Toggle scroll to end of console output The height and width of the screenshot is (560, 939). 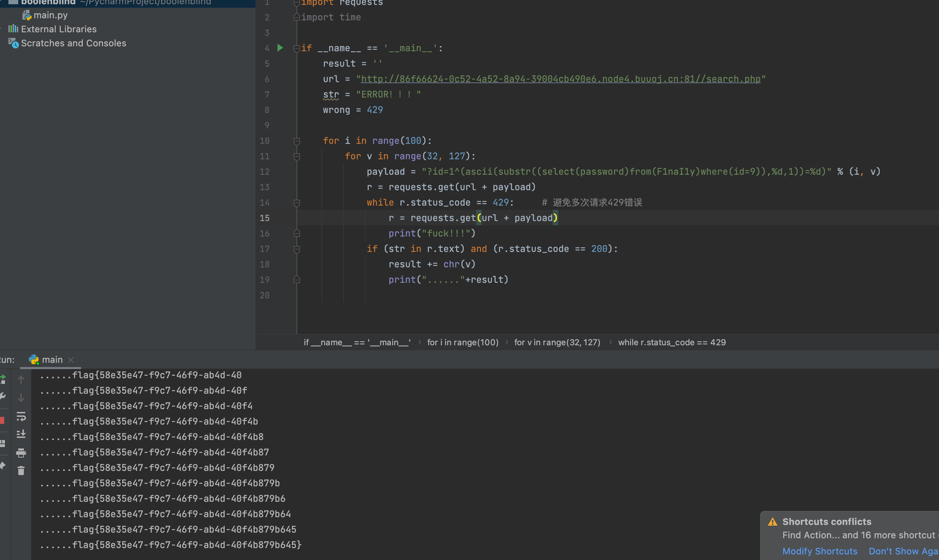[21, 434]
